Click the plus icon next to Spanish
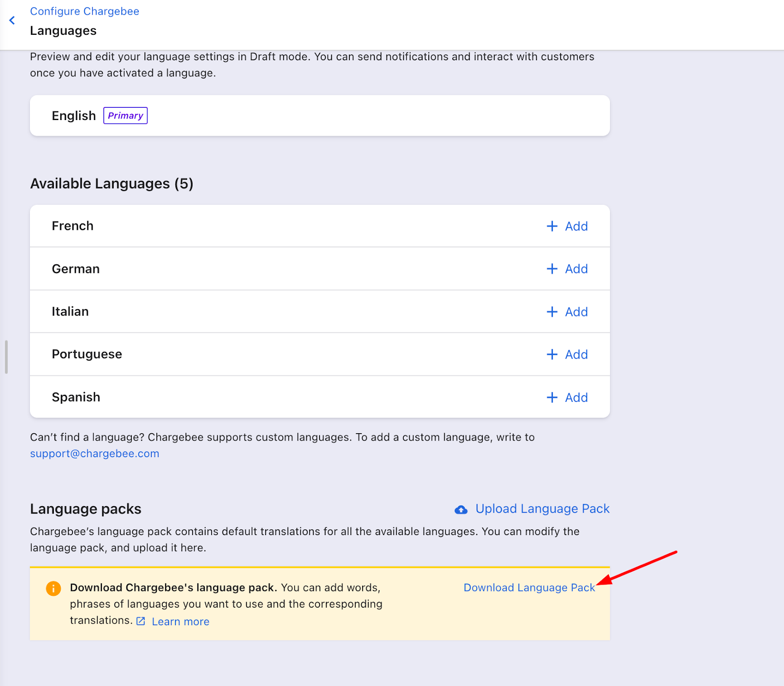The image size is (784, 686). (552, 397)
